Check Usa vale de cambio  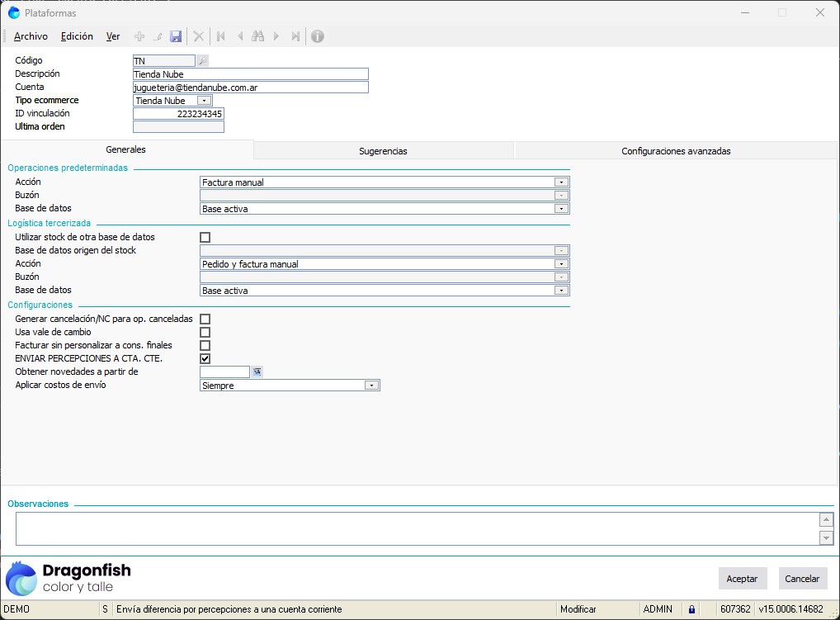205,332
